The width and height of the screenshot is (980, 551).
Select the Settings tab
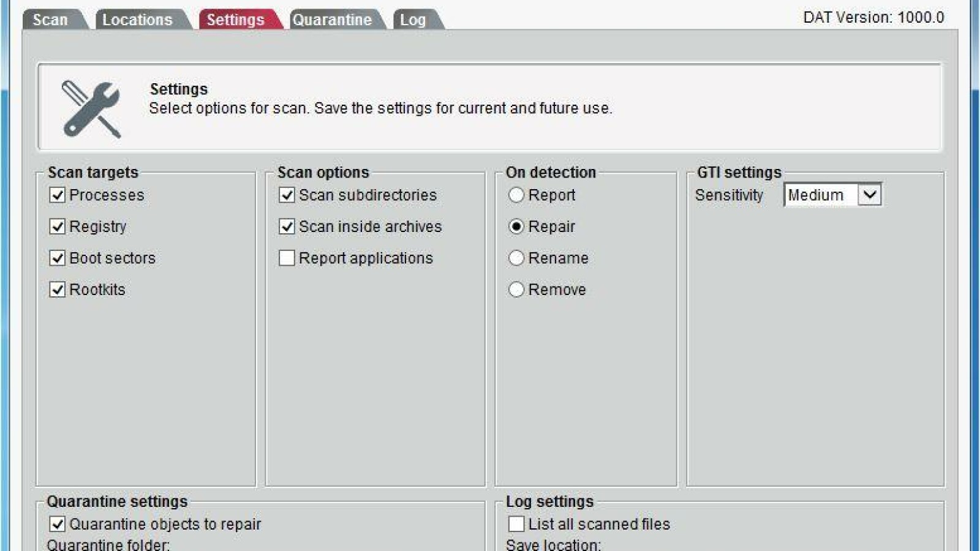pyautogui.click(x=237, y=19)
